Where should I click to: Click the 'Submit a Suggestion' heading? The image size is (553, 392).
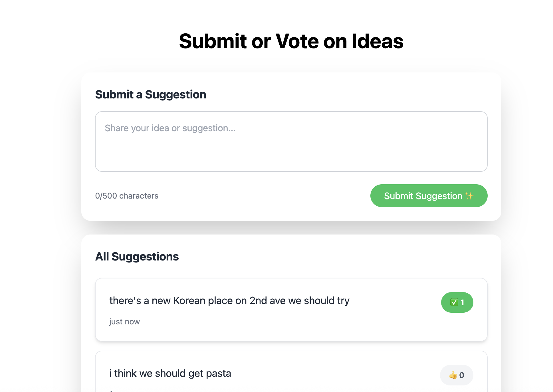click(151, 94)
